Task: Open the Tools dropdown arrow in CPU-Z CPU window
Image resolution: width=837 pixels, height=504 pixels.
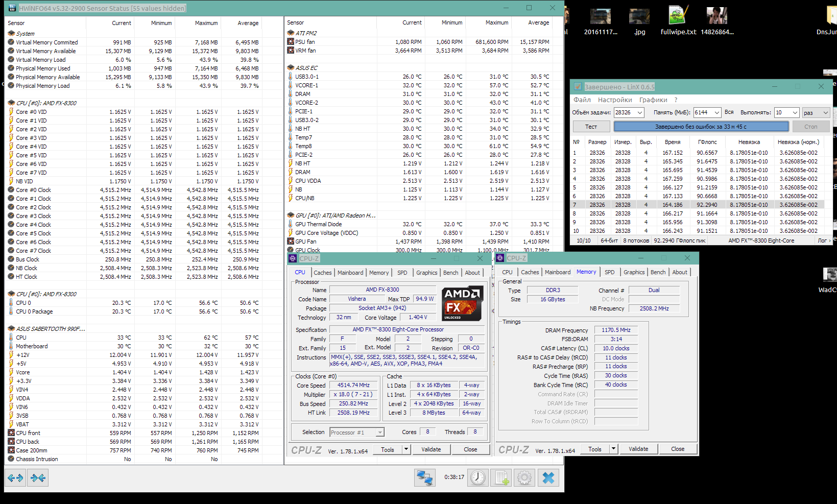Action: pos(406,449)
